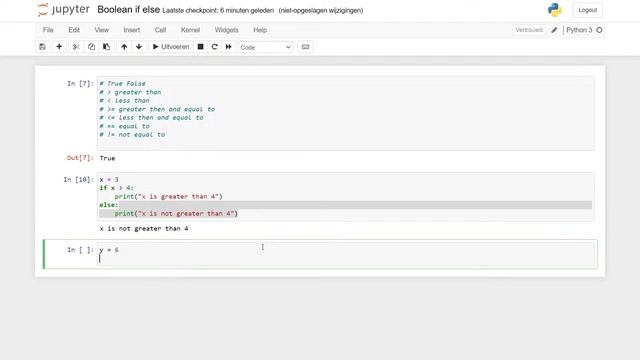The image size is (640, 360).
Task: Click into the active cell containing 'y = 6'
Action: point(346,254)
